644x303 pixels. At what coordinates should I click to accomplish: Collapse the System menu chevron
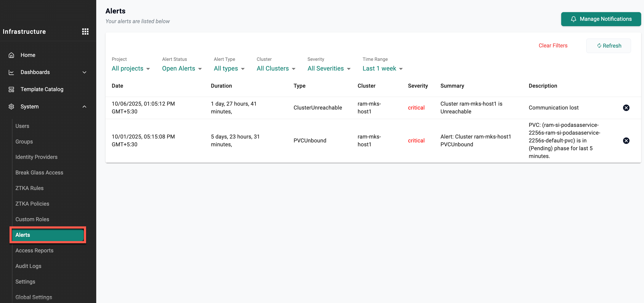tap(85, 106)
